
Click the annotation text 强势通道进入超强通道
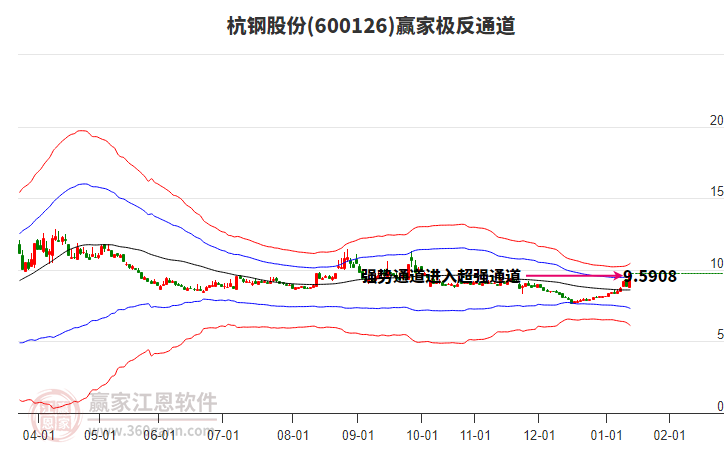tap(441, 276)
